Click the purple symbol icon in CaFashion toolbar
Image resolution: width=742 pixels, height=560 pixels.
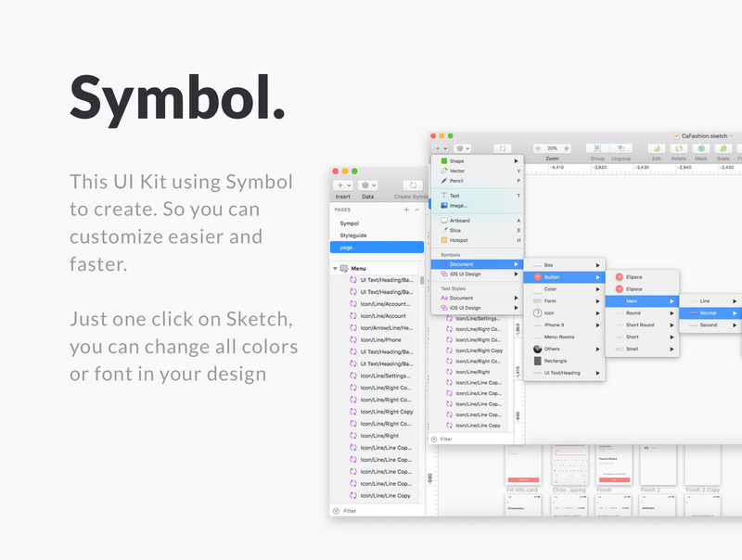tap(502, 148)
